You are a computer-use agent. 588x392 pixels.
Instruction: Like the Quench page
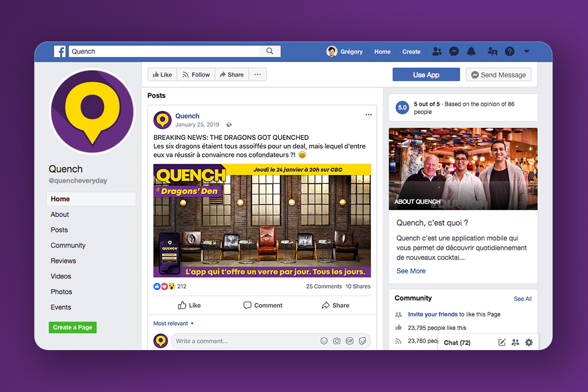162,75
